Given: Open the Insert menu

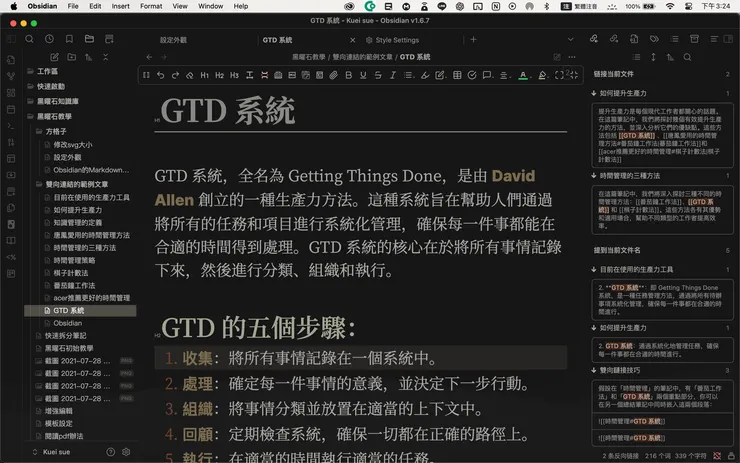Looking at the screenshot, I should pyautogui.click(x=120, y=6).
